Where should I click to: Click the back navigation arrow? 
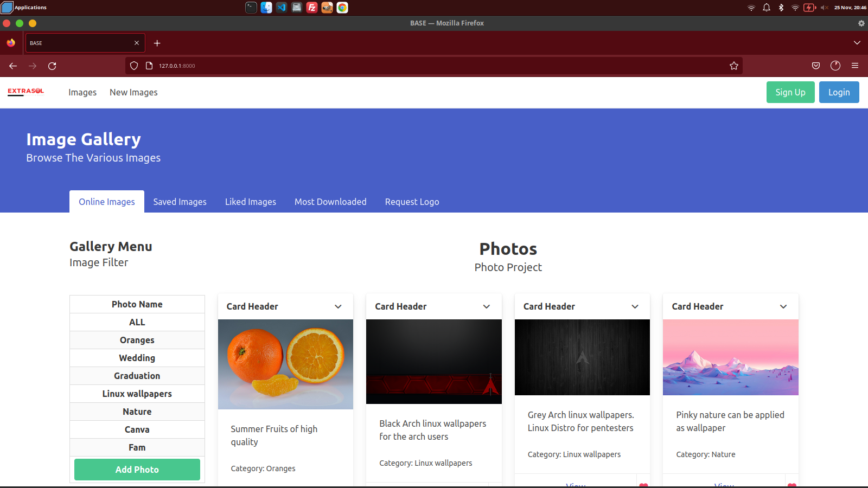(12, 66)
